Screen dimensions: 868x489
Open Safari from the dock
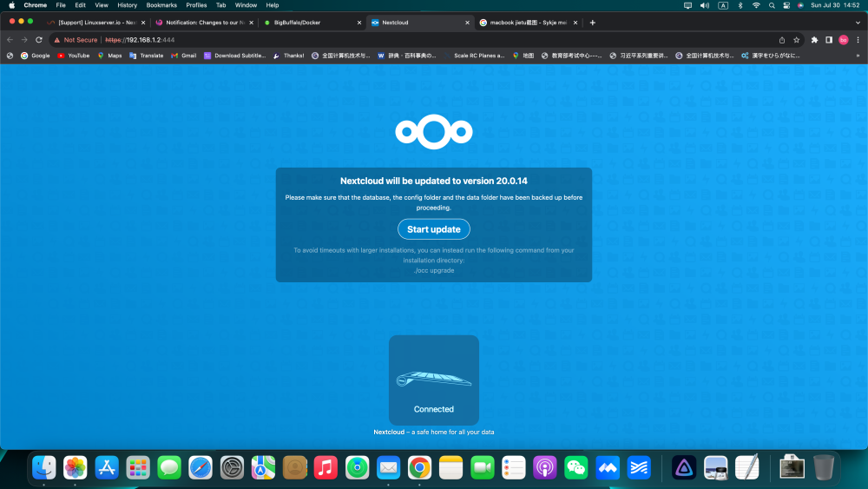[201, 468]
